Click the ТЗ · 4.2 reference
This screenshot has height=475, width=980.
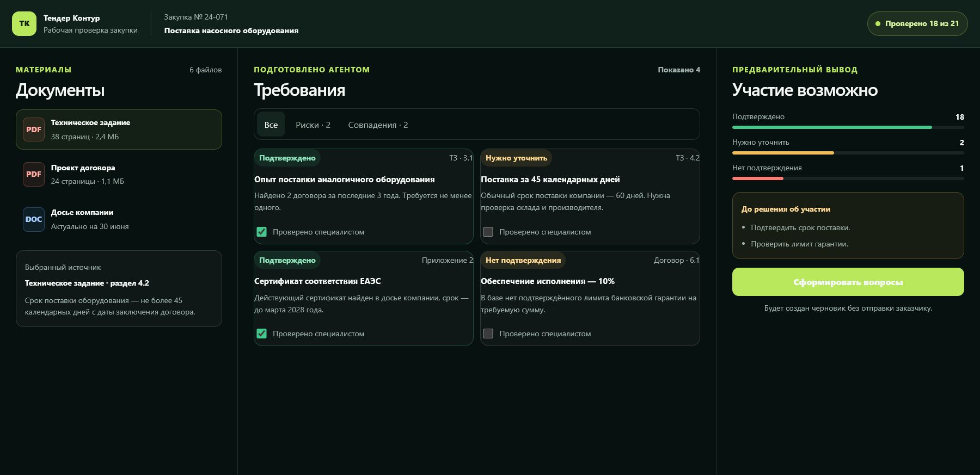[x=688, y=158]
